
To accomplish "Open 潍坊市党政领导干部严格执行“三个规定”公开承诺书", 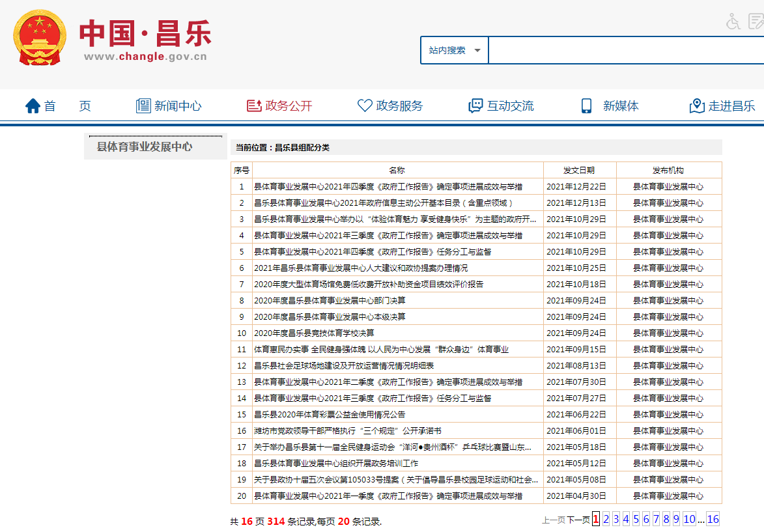I will click(348, 430).
